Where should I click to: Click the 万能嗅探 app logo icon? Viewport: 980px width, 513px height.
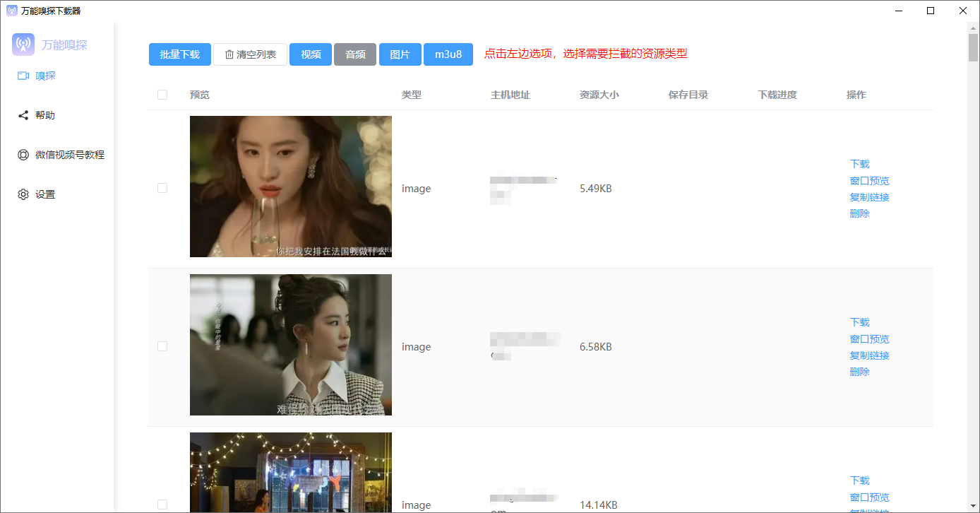(x=23, y=45)
